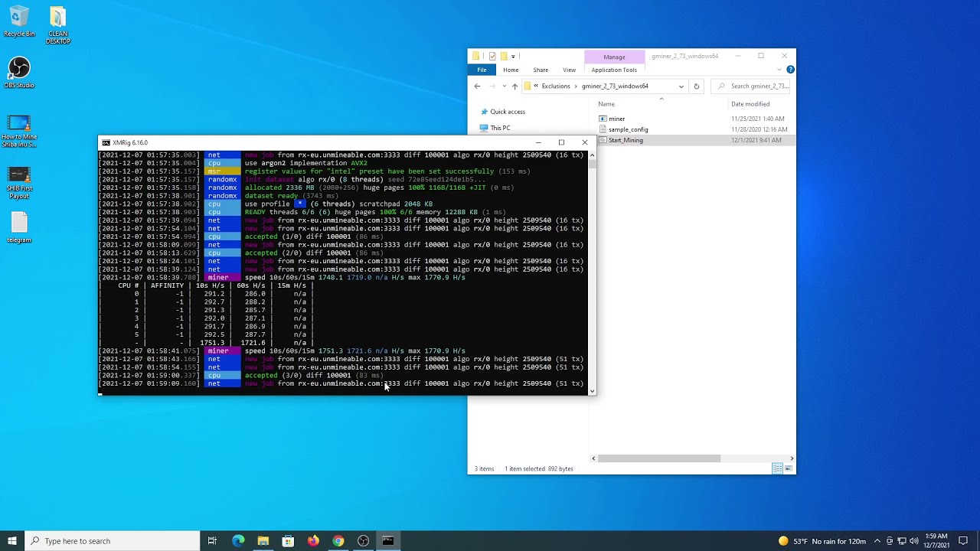
Task: Open the File menu in Explorer
Action: click(x=482, y=70)
